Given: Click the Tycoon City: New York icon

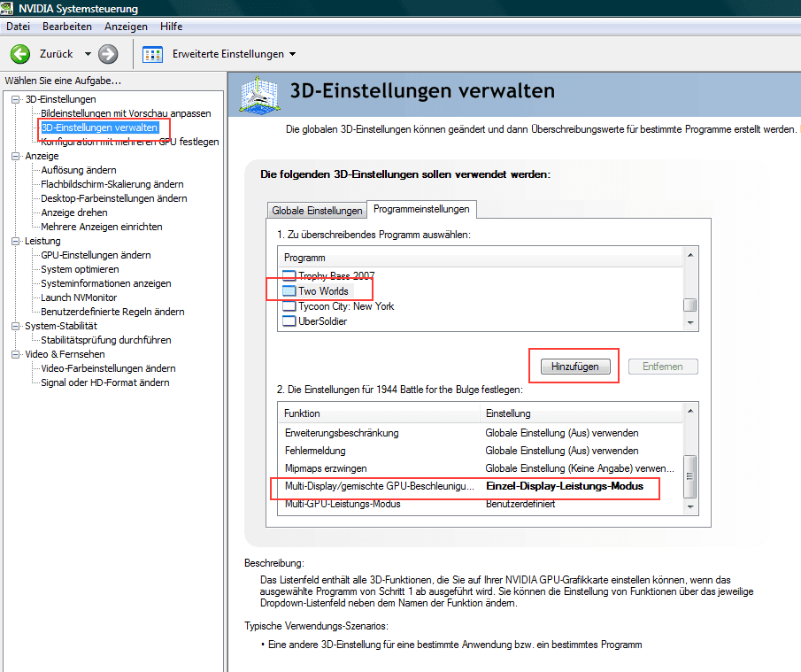Looking at the screenshot, I should (289, 306).
